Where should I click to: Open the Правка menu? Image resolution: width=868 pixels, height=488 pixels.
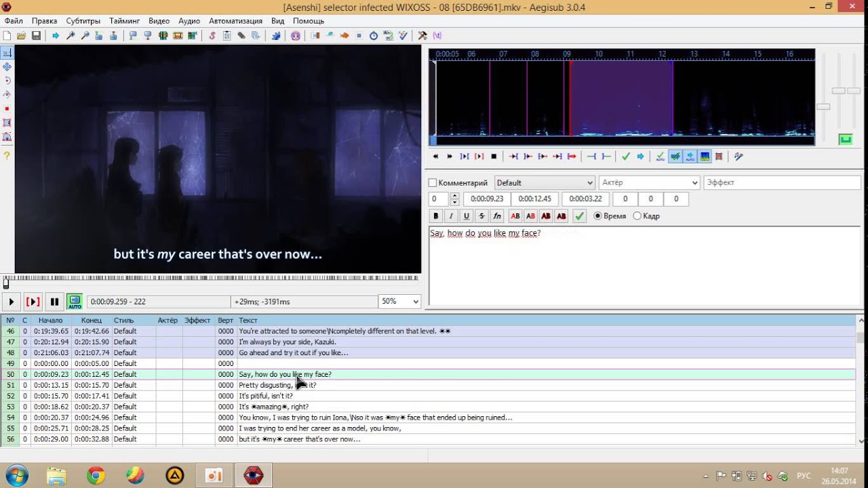click(x=45, y=21)
